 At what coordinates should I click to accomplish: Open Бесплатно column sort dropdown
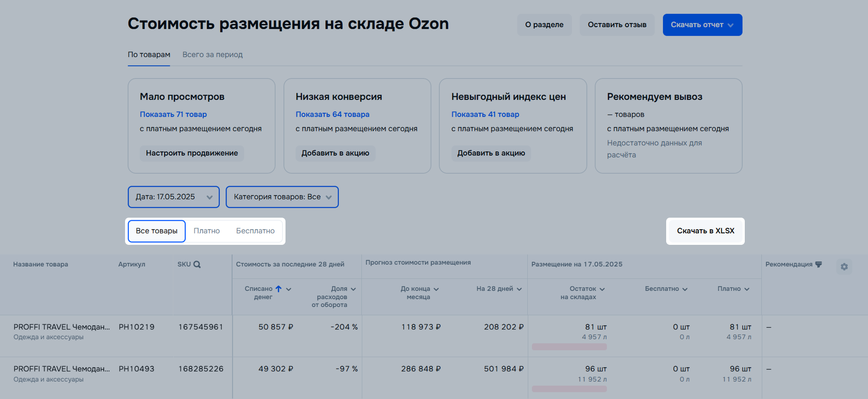[x=685, y=289]
